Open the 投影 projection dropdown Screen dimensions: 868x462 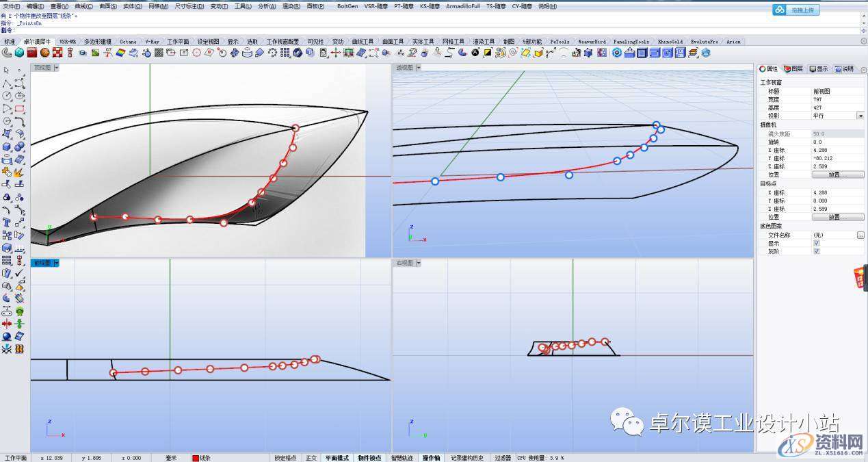(860, 116)
